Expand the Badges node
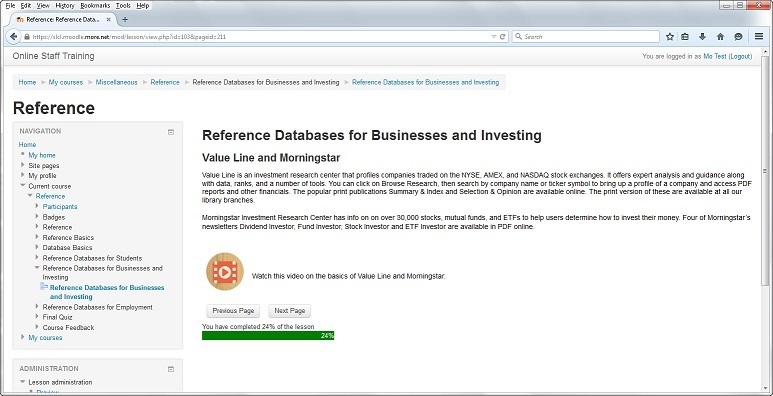The image size is (773, 396). pos(37,216)
